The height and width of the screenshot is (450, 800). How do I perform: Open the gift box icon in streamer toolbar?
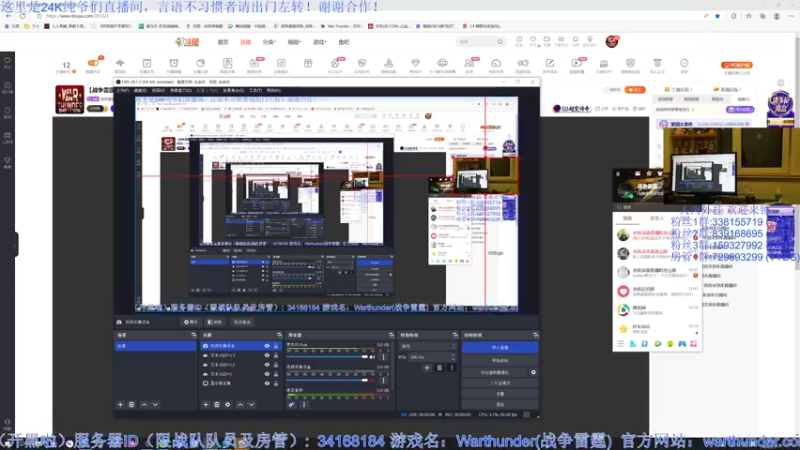click(308, 63)
